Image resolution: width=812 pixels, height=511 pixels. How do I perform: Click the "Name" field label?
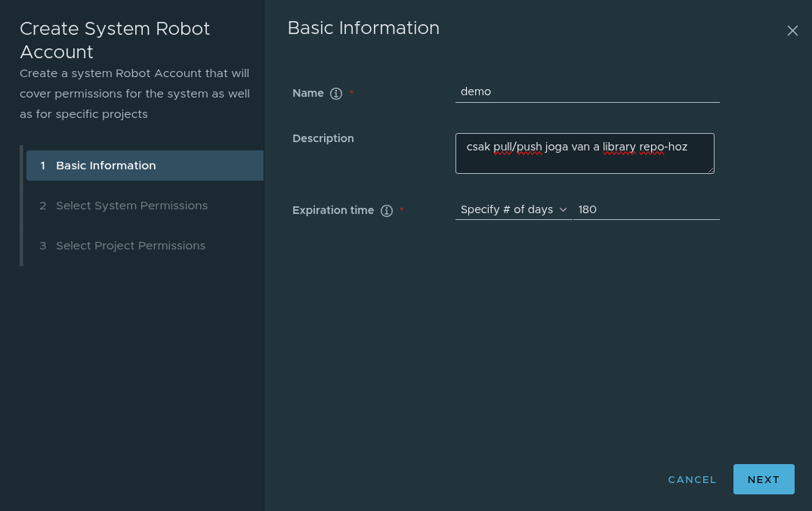[x=307, y=93]
